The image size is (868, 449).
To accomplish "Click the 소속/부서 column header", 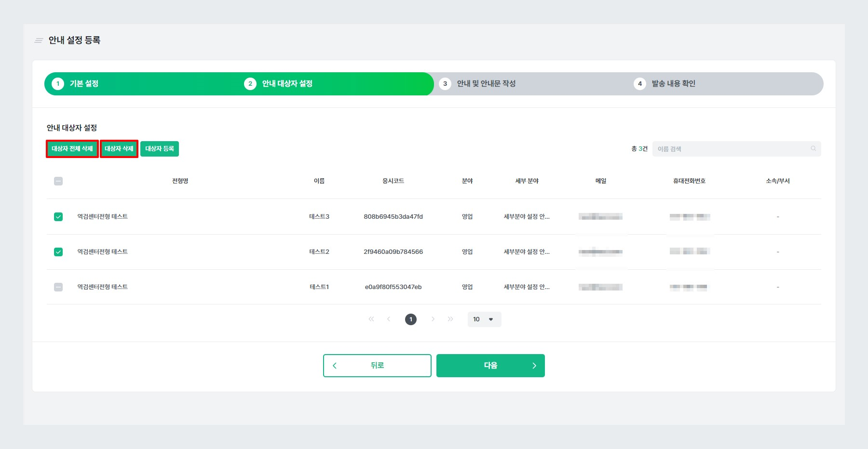I will point(778,181).
